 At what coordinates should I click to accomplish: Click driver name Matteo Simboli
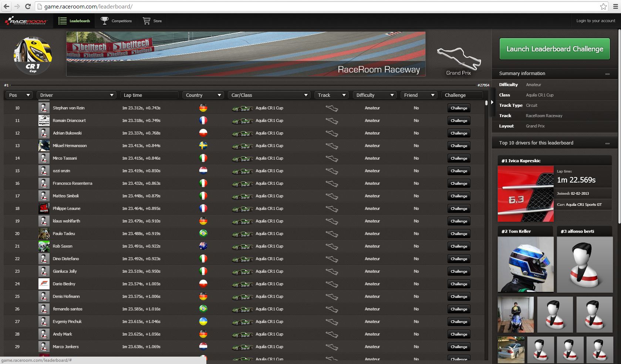65,196
